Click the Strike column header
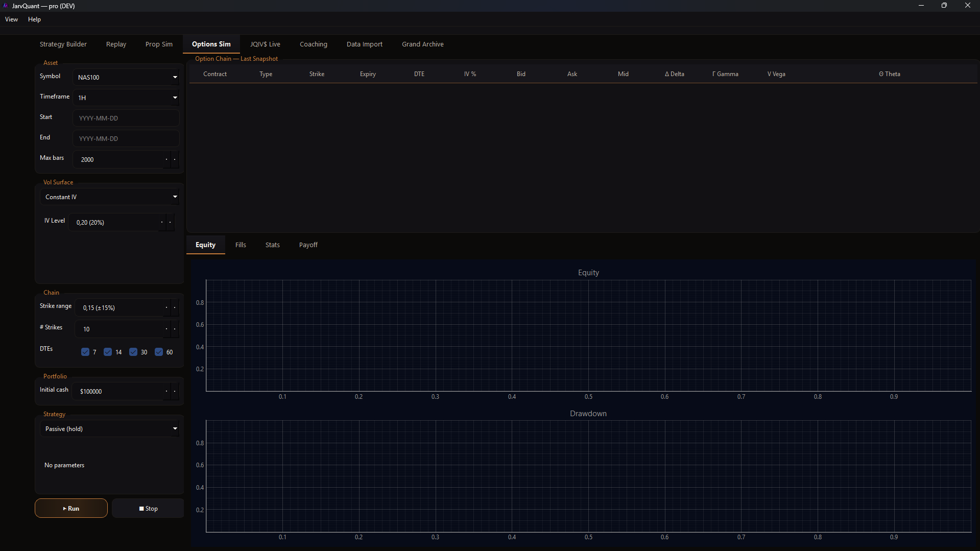This screenshot has height=551, width=980. [x=317, y=74]
